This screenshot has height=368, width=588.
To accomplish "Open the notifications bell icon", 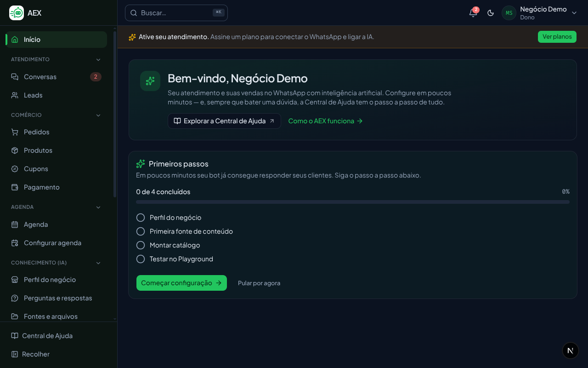I will click(x=473, y=13).
